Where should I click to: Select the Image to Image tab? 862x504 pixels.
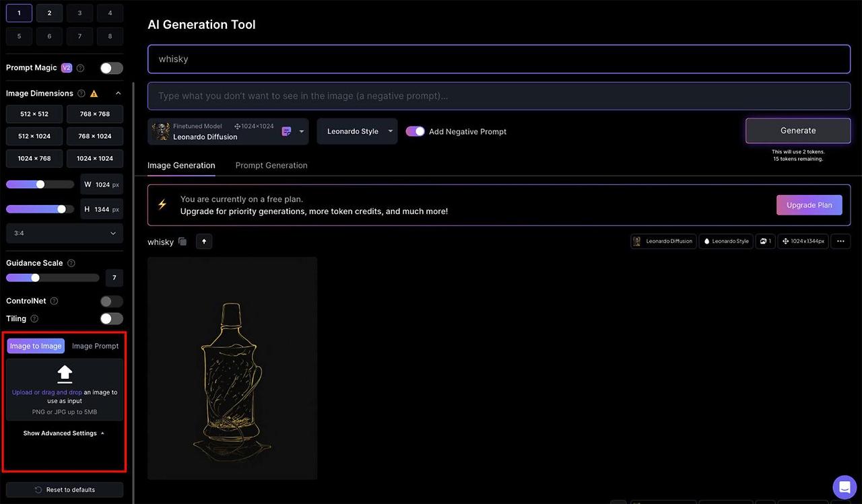pyautogui.click(x=36, y=346)
